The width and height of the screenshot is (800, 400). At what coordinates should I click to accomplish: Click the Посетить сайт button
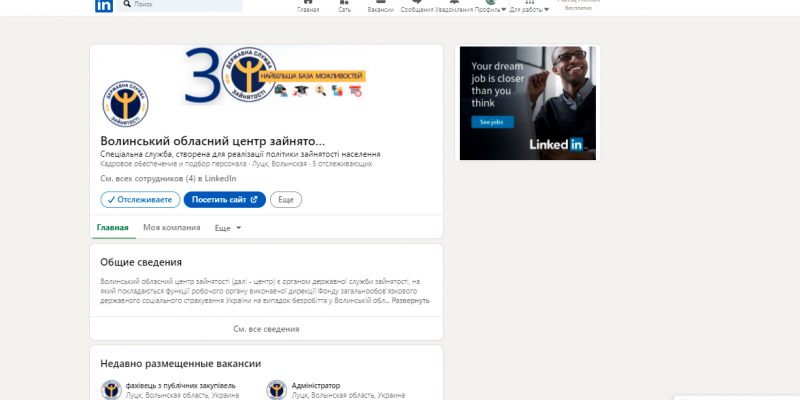coord(224,199)
